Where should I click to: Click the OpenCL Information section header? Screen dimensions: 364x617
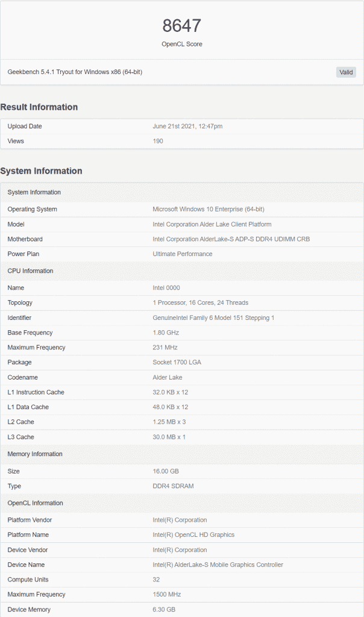(182, 503)
